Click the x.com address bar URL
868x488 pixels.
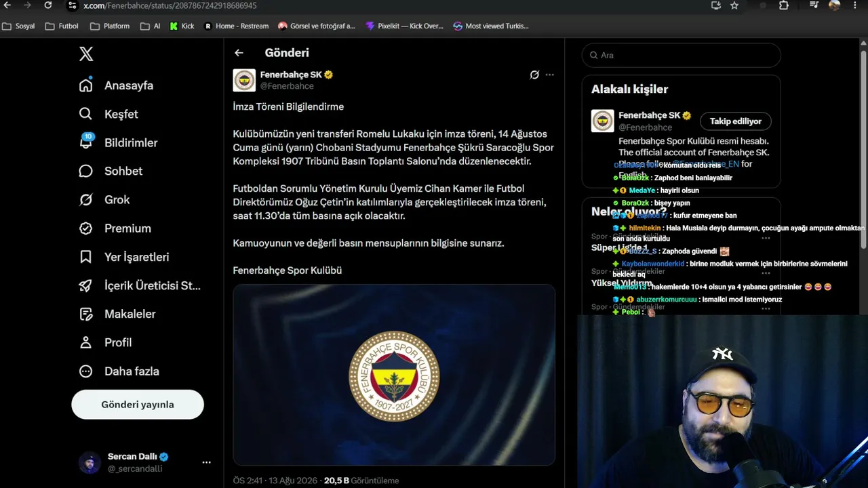coord(170,5)
